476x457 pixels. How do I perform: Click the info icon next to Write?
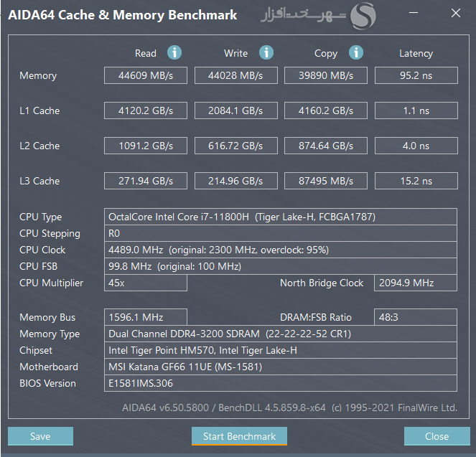[x=266, y=52]
